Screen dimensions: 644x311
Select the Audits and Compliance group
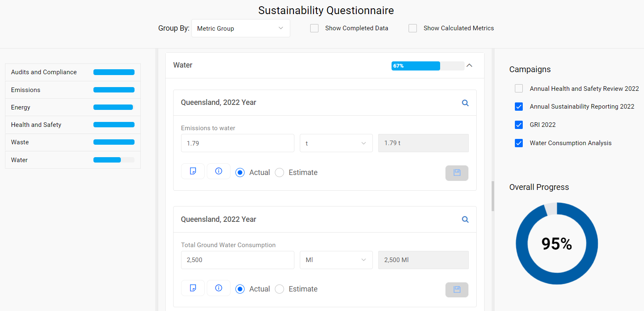point(73,72)
